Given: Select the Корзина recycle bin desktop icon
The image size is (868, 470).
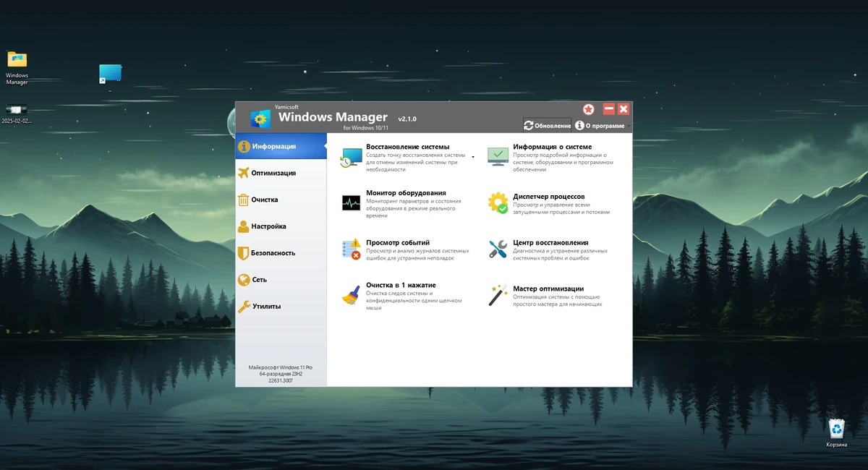Looking at the screenshot, I should tap(837, 433).
